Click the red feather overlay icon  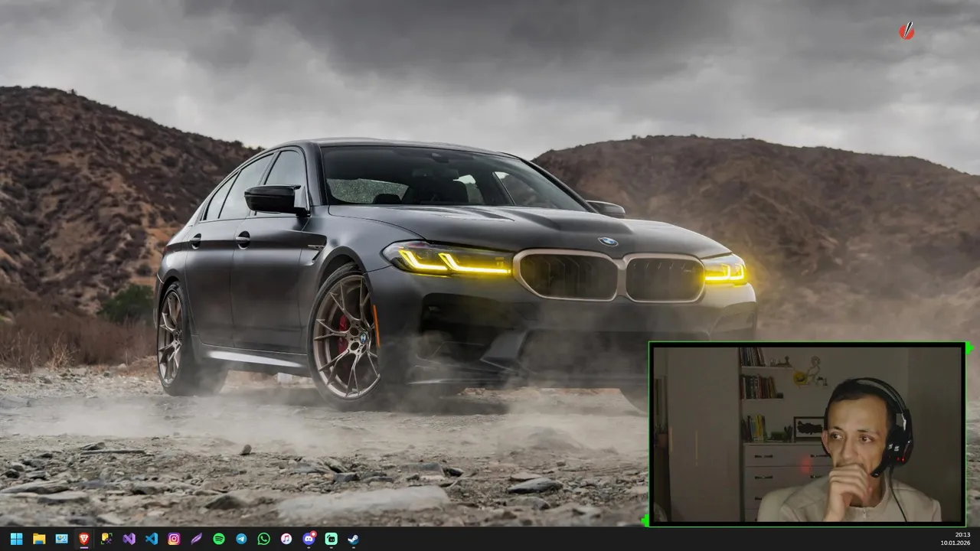[x=906, y=31]
